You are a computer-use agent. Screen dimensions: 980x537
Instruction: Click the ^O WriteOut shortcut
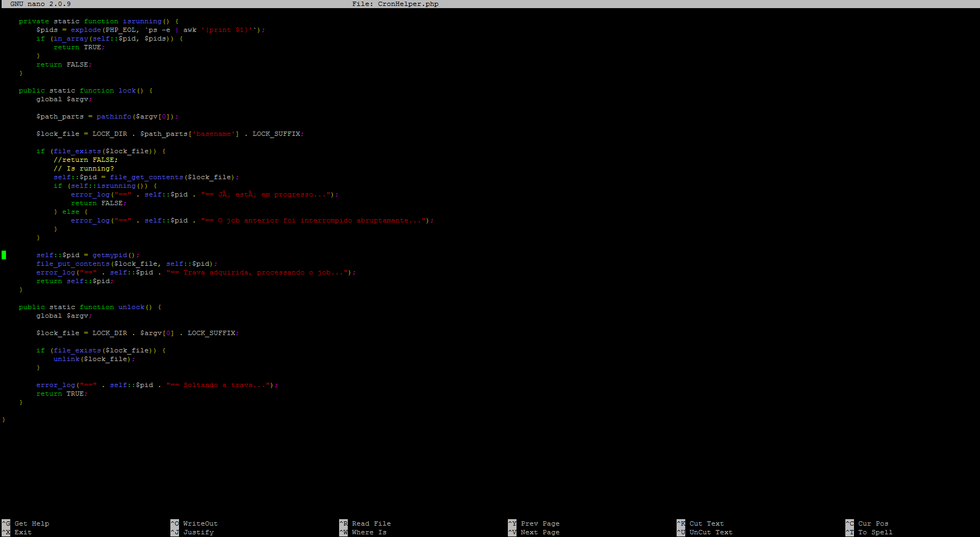[x=194, y=523]
